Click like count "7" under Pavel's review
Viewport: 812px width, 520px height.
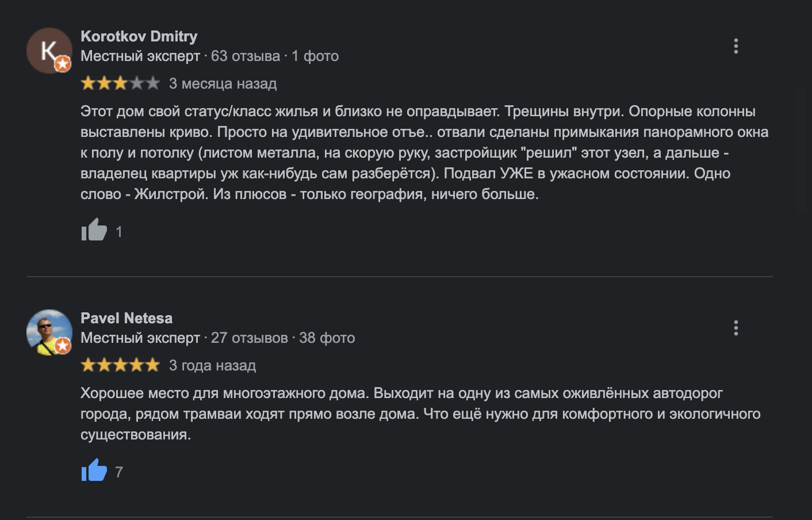(119, 472)
